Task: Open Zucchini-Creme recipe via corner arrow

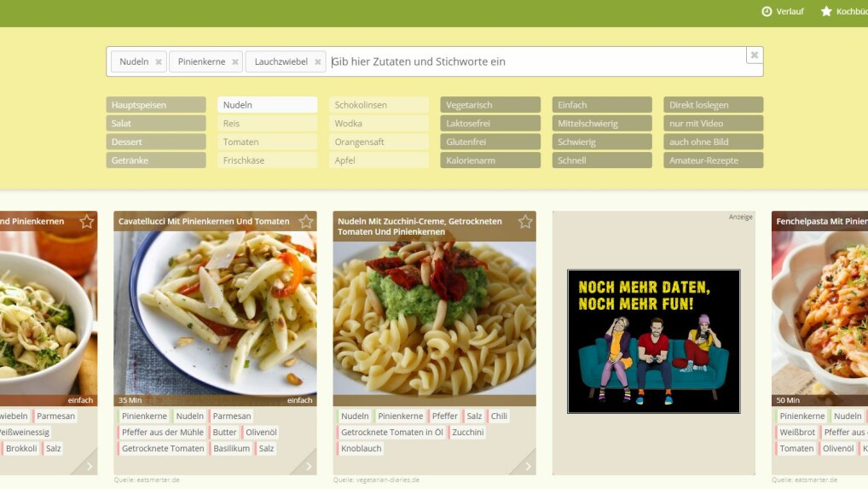Action: click(x=527, y=466)
